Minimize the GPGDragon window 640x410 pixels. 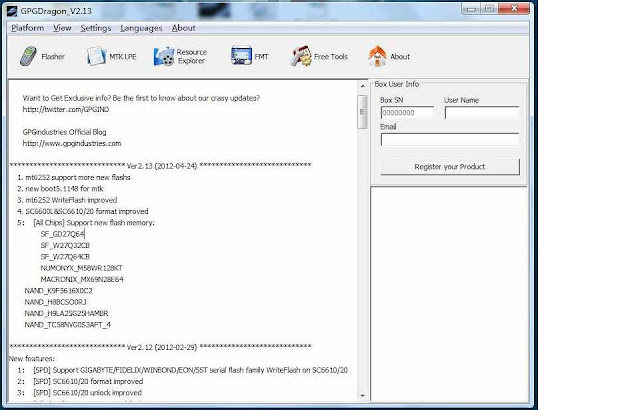[471, 9]
